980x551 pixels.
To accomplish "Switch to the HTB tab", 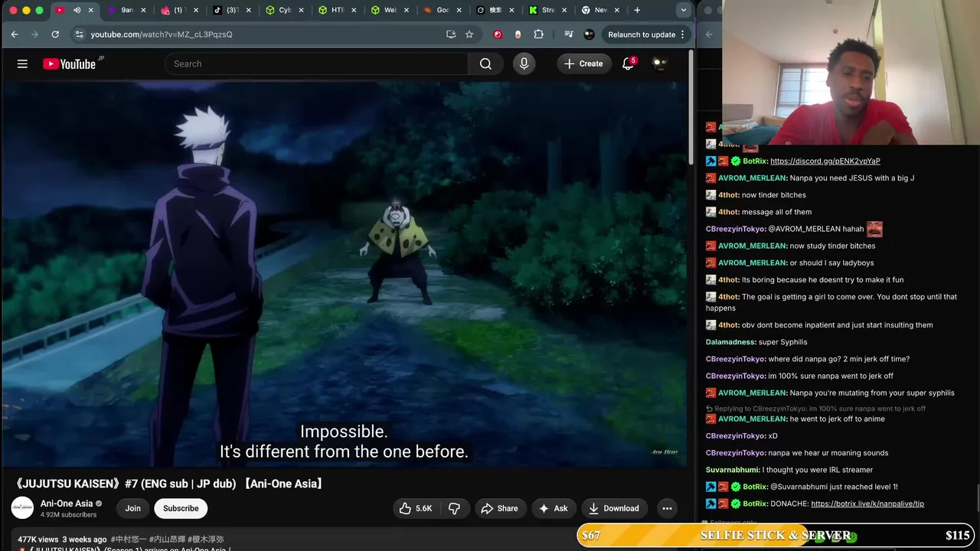I will point(338,10).
